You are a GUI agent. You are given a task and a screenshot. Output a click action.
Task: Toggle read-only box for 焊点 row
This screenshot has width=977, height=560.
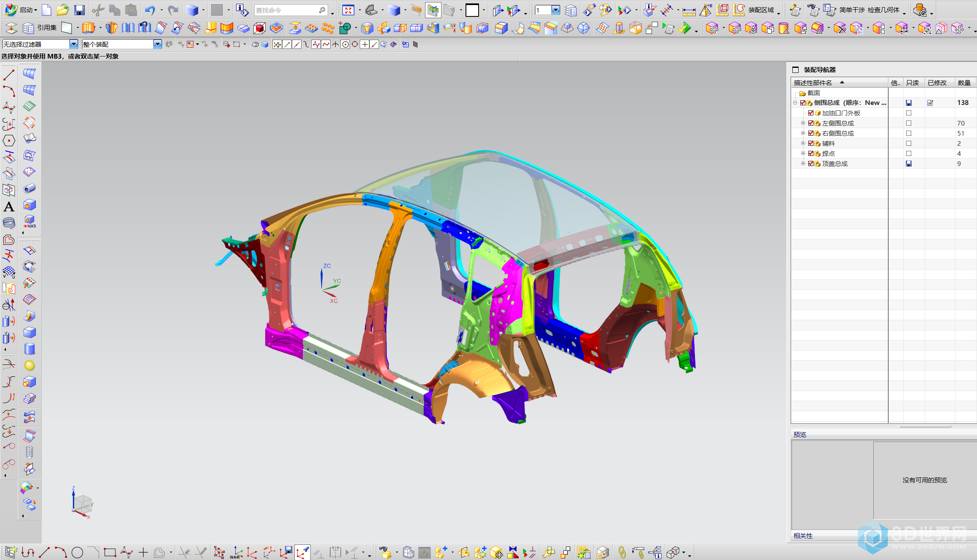coord(909,153)
